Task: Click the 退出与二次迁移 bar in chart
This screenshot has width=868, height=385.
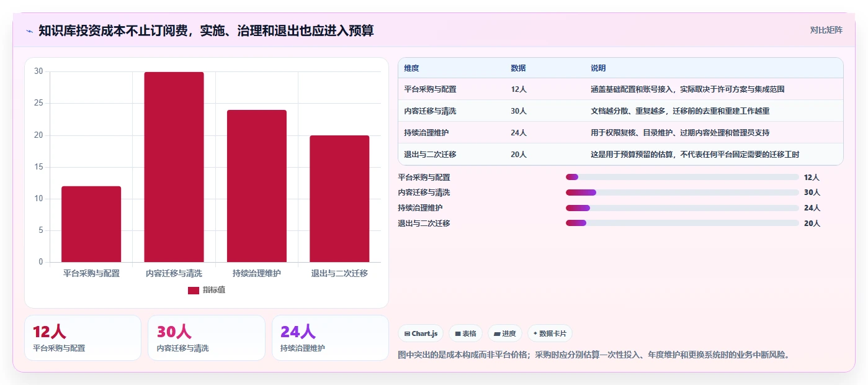Action: (339, 199)
